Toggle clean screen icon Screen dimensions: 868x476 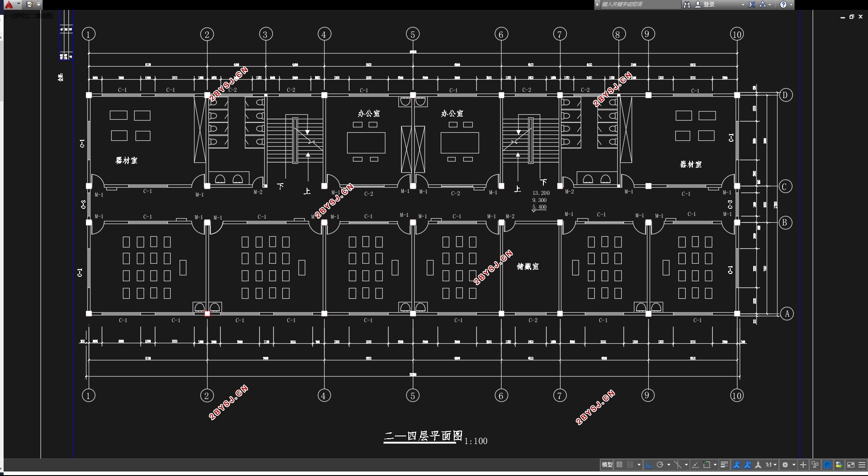coord(851,465)
